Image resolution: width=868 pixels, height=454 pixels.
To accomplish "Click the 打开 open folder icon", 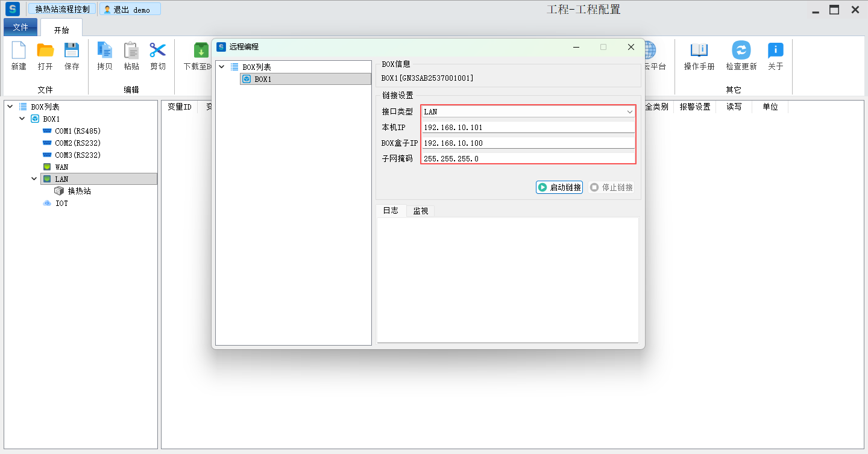I will (45, 51).
